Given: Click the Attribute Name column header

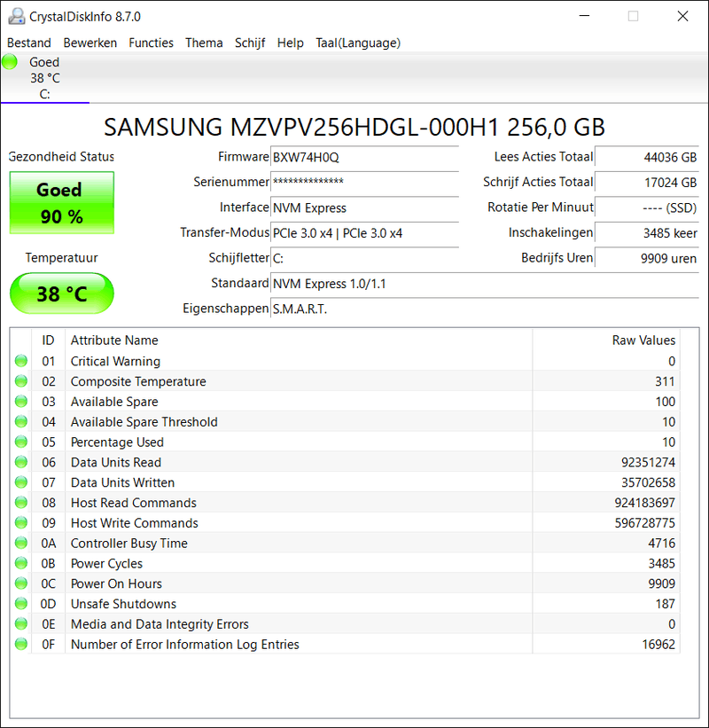Looking at the screenshot, I should (299, 341).
